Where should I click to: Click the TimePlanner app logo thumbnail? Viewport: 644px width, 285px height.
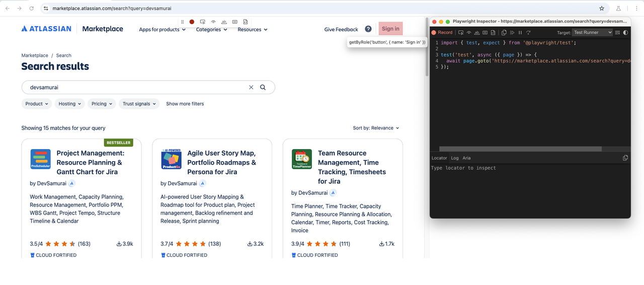point(302,159)
